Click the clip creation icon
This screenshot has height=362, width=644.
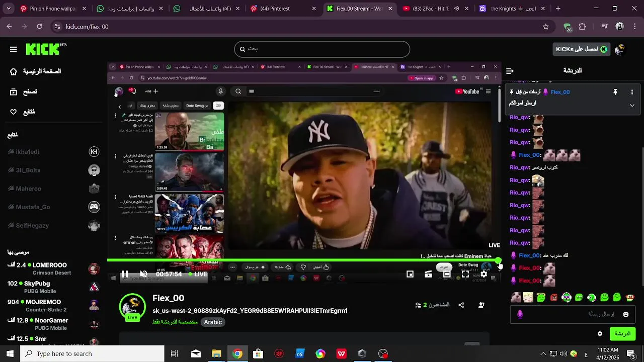pyautogui.click(x=428, y=274)
